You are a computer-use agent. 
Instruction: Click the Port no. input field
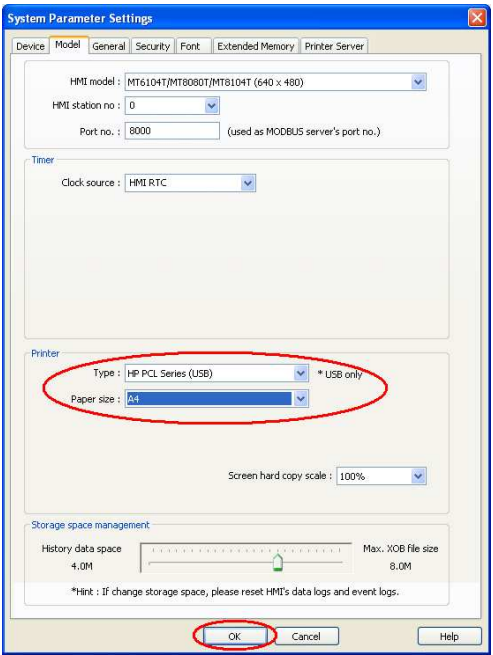point(172,131)
